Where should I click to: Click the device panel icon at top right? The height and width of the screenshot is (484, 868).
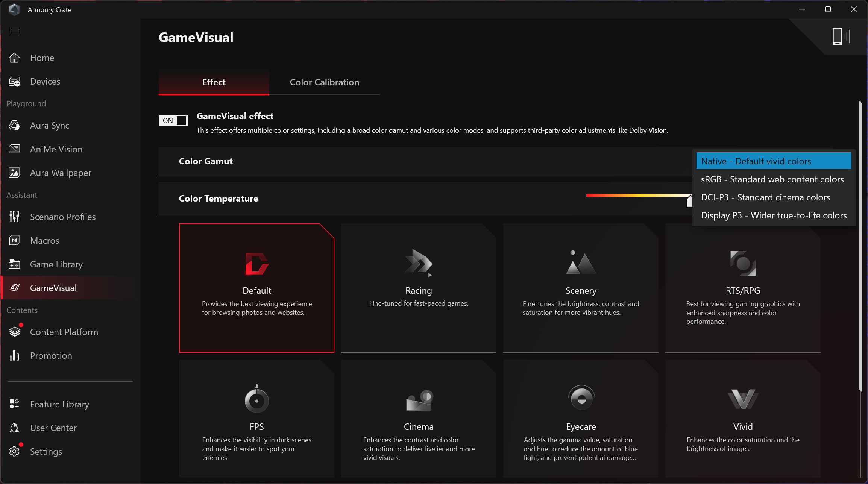[841, 36]
